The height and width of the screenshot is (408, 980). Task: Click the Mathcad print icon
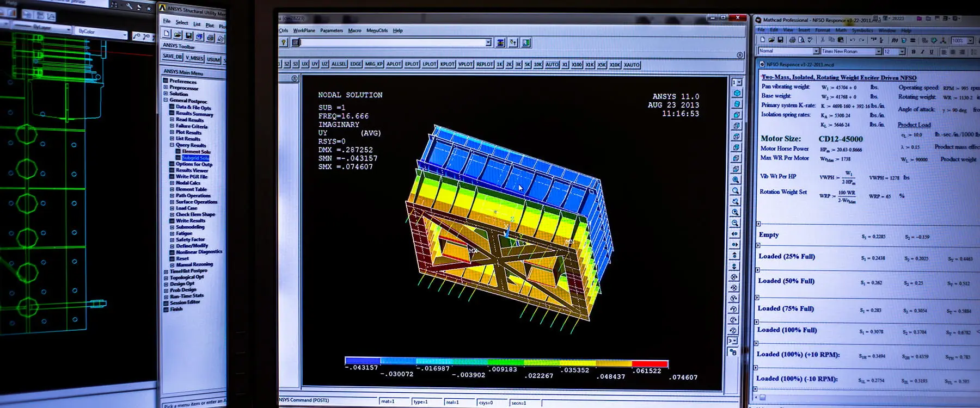792,40
